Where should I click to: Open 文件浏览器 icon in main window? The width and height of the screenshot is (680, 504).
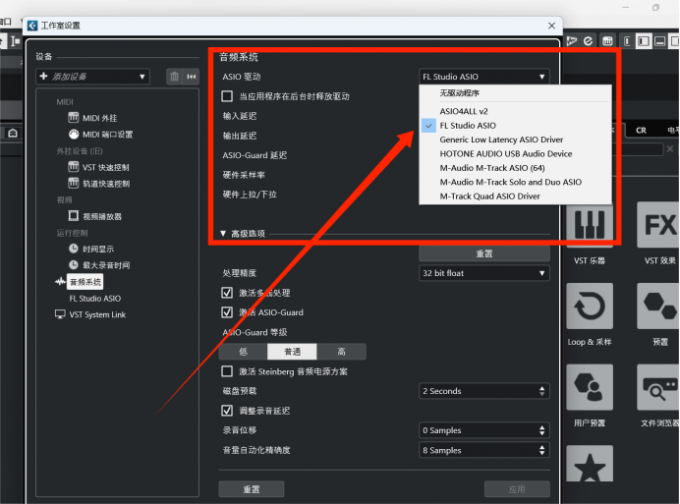659,387
